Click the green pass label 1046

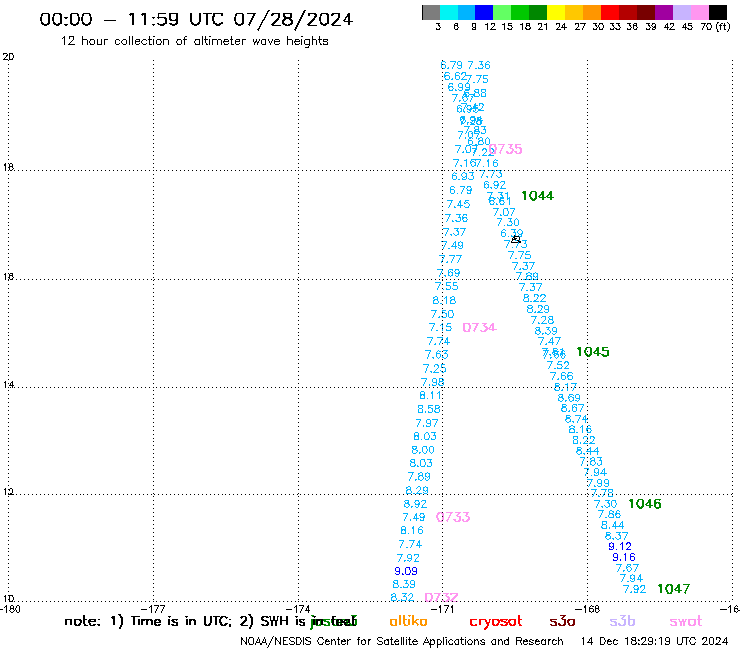coord(645,504)
